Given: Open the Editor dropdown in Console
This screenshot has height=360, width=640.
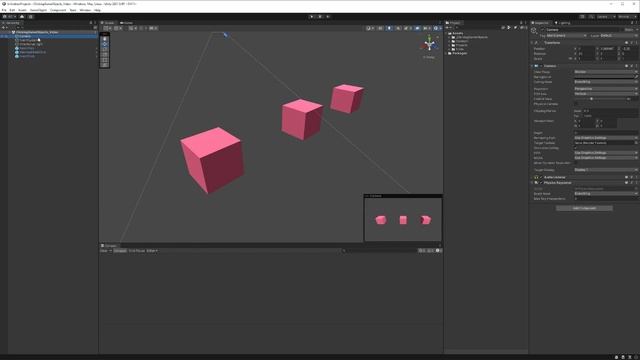Looking at the screenshot, I should click(152, 251).
